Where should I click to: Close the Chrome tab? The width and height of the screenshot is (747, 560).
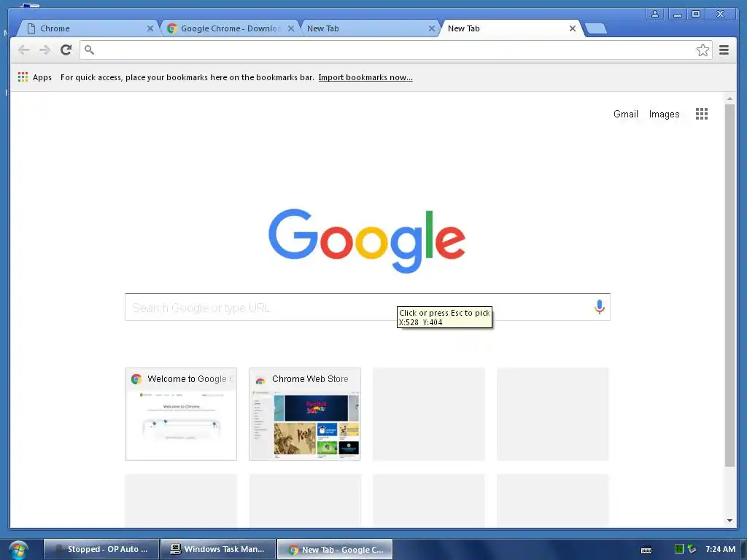(x=150, y=28)
